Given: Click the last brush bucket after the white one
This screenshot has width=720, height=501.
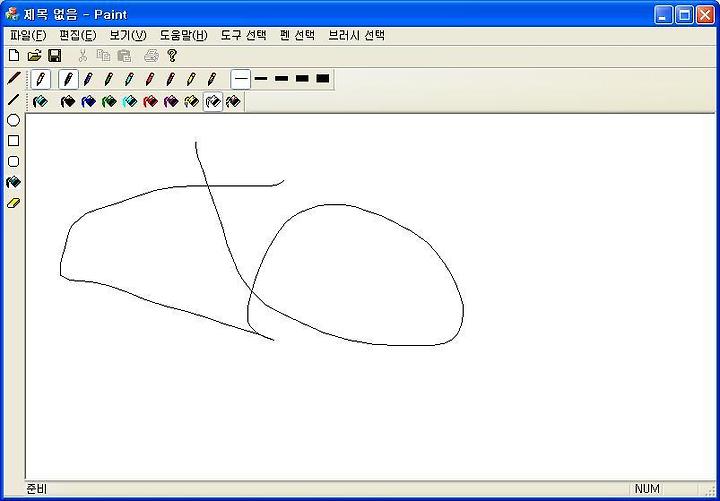Looking at the screenshot, I should 233,101.
